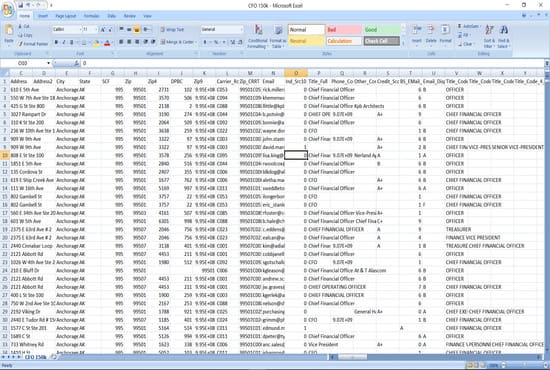The width and height of the screenshot is (550, 370).
Task: Open the Clear dropdown in Editing group
Action: coord(466,44)
